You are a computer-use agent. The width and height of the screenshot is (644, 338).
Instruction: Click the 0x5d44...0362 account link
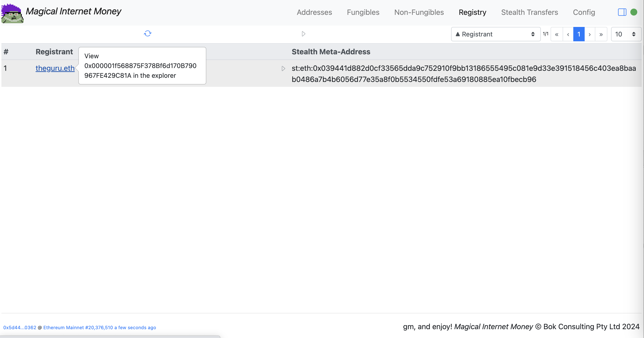[20, 328]
